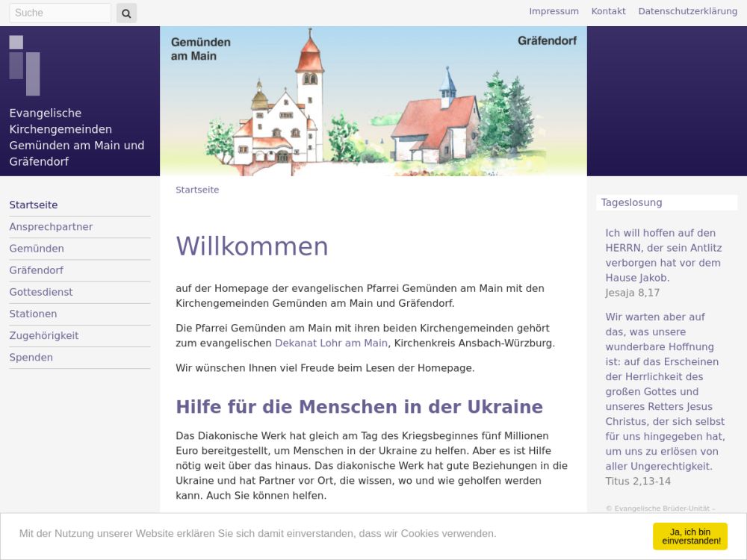Type in the Suche search field
The image size is (747, 560).
click(x=60, y=13)
